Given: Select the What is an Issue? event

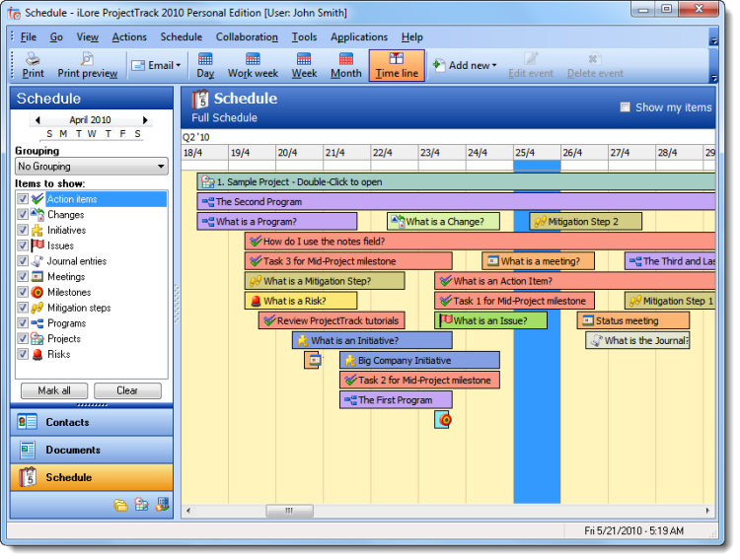Looking at the screenshot, I should (x=490, y=320).
